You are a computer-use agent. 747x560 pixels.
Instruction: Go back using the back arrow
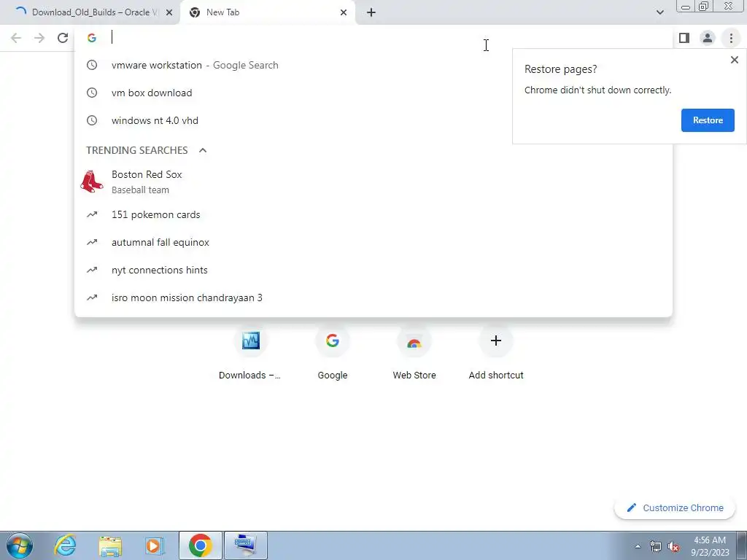(x=16, y=38)
